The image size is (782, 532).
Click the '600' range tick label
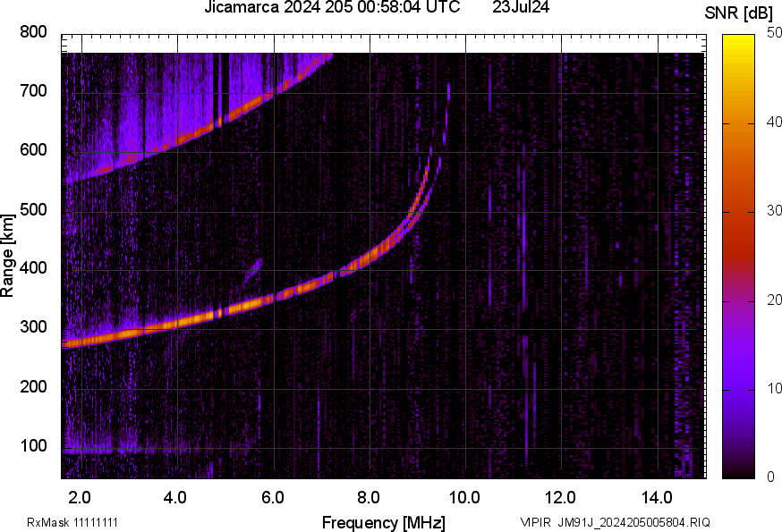coord(33,149)
